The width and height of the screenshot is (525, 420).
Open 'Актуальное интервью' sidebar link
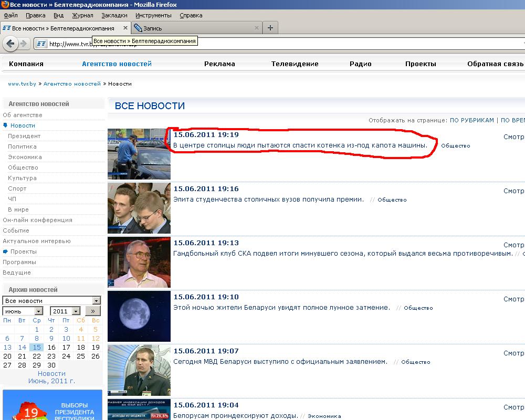[37, 241]
